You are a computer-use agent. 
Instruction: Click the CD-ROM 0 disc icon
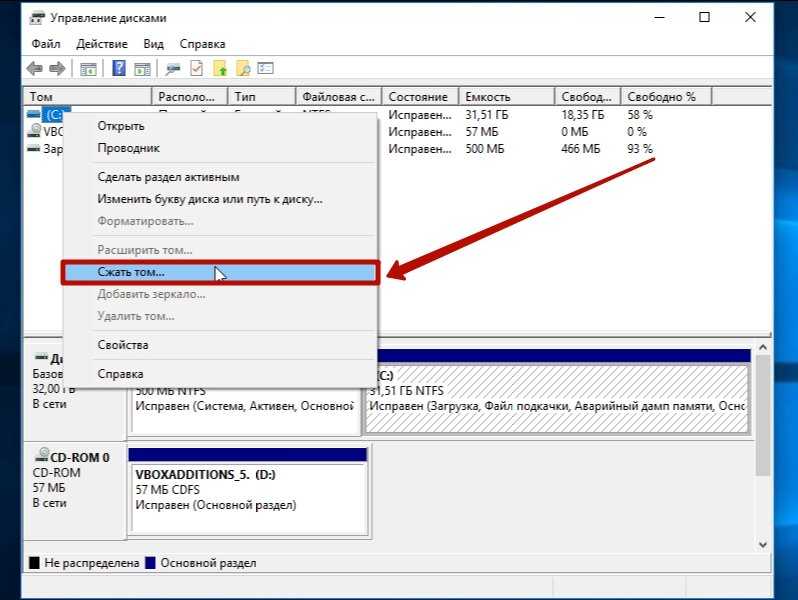pyautogui.click(x=42, y=454)
